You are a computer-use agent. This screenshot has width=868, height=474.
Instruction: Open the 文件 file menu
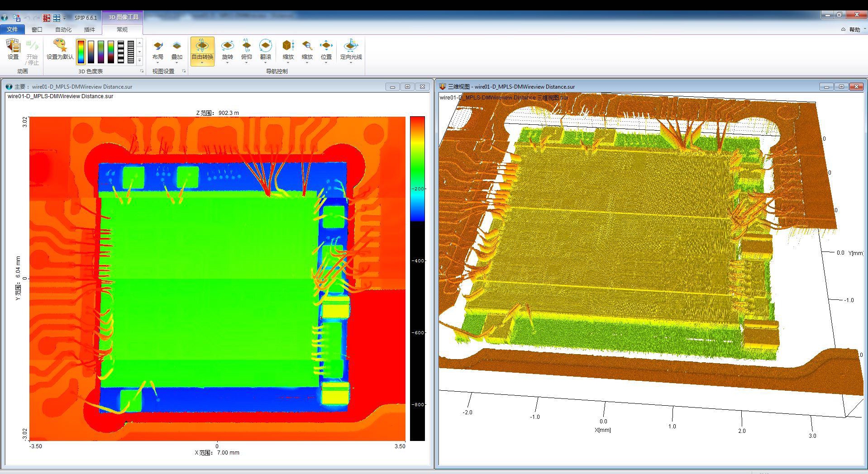[12, 29]
